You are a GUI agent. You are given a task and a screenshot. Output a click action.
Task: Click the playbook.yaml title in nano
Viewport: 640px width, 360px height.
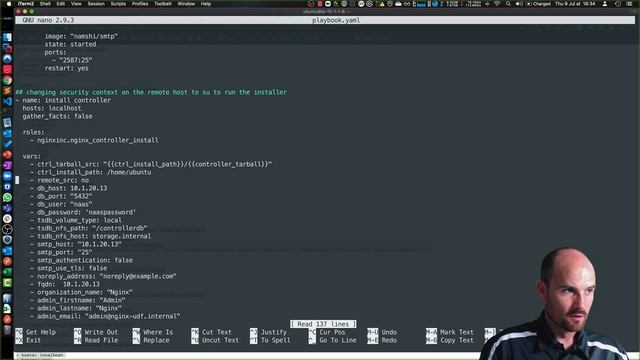[x=336, y=20]
